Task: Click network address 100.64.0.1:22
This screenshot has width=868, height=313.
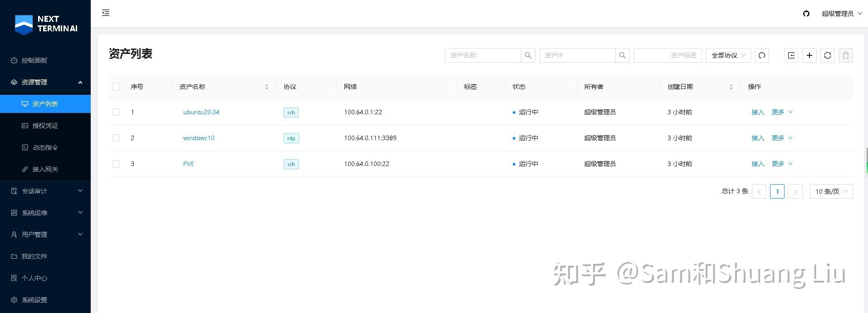Action: pyautogui.click(x=363, y=112)
